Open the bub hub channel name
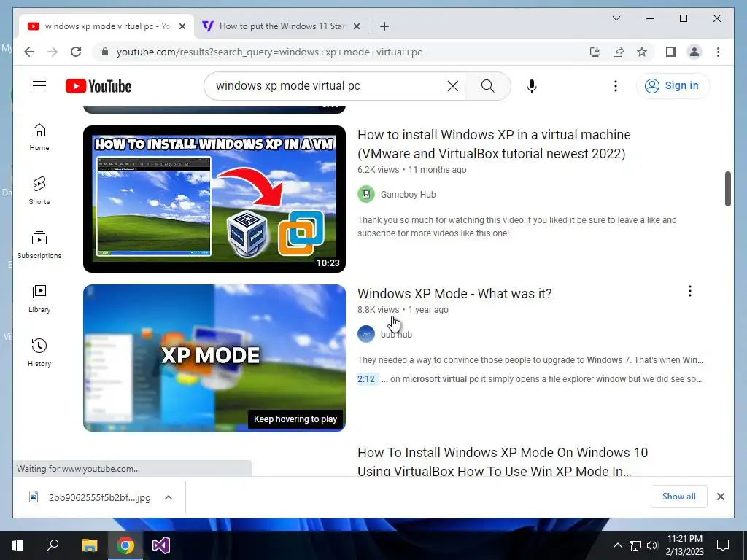 396,334
